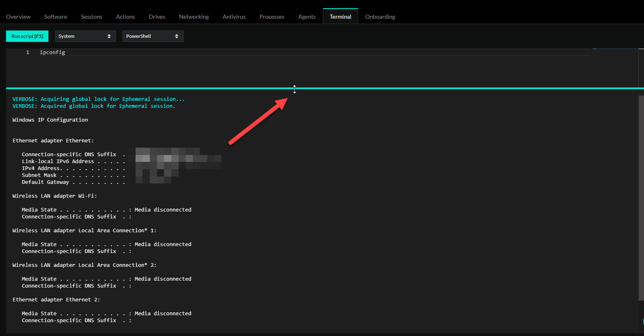This screenshot has height=336, width=644.
Task: Click 'Local Area Connection* 1:' heading
Action: 84,231
